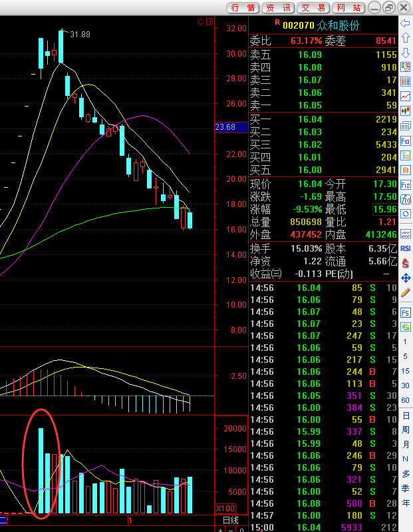
Task: Click the 买三 volume 5433
Action: (x=386, y=144)
